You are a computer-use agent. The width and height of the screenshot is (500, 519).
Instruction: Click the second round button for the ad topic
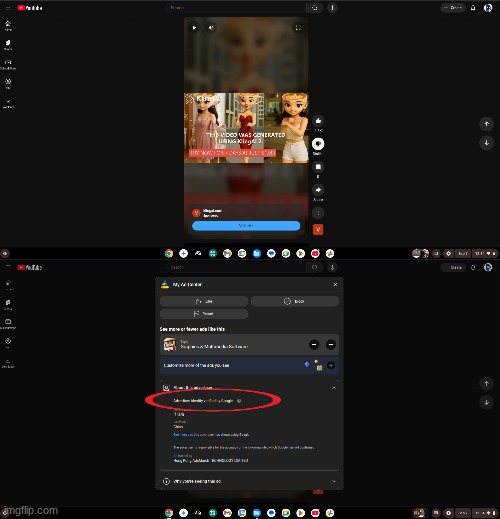click(331, 344)
